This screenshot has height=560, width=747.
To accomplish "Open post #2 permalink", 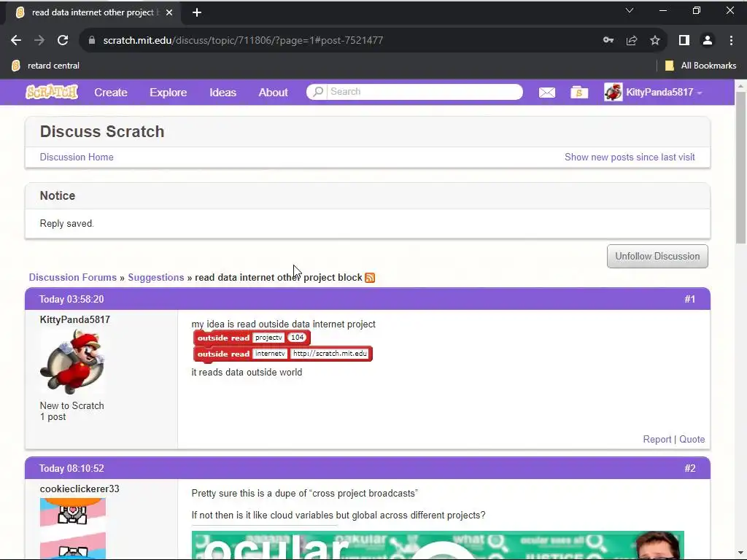I will [690, 468].
